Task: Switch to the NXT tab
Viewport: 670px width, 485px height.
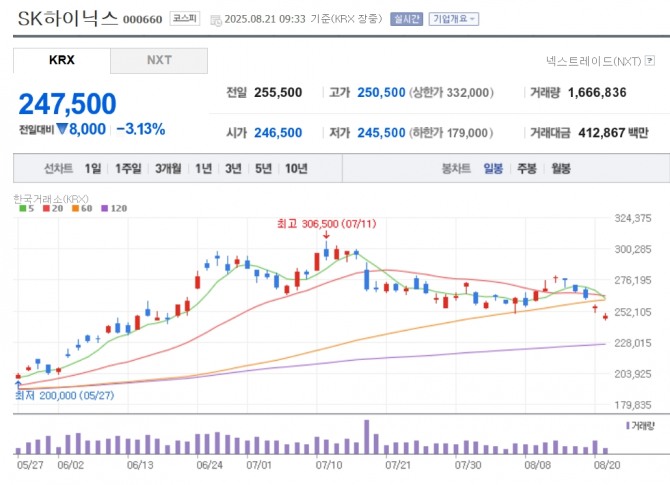Action: (x=159, y=60)
